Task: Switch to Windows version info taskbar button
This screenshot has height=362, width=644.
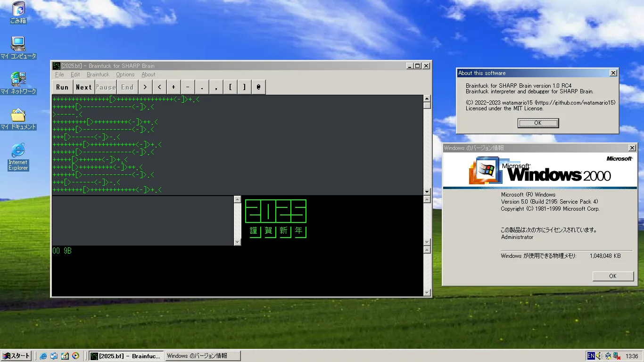Action: tap(203, 356)
